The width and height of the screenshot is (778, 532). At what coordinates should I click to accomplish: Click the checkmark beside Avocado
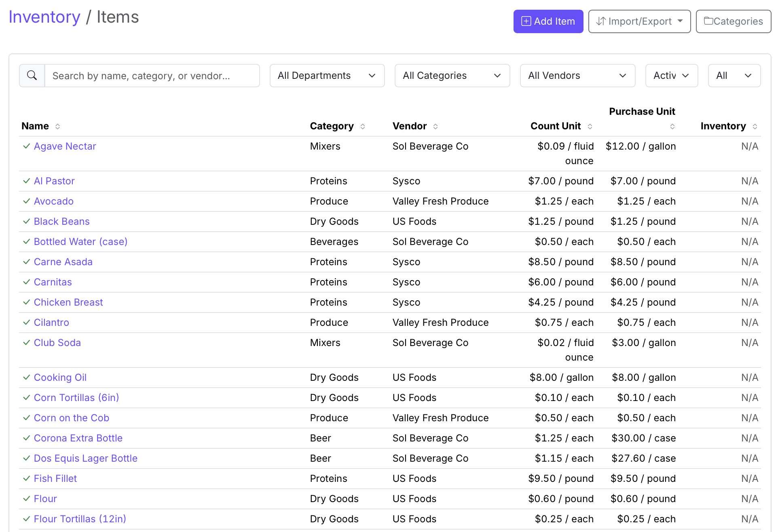coord(27,201)
